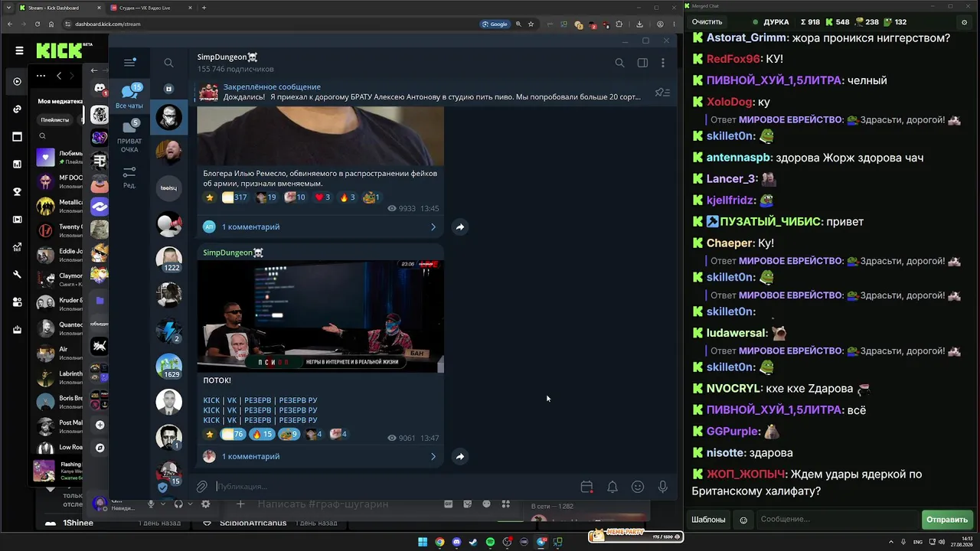
Task: Focus the Сообщение input in Merged Chat
Action: click(x=837, y=520)
